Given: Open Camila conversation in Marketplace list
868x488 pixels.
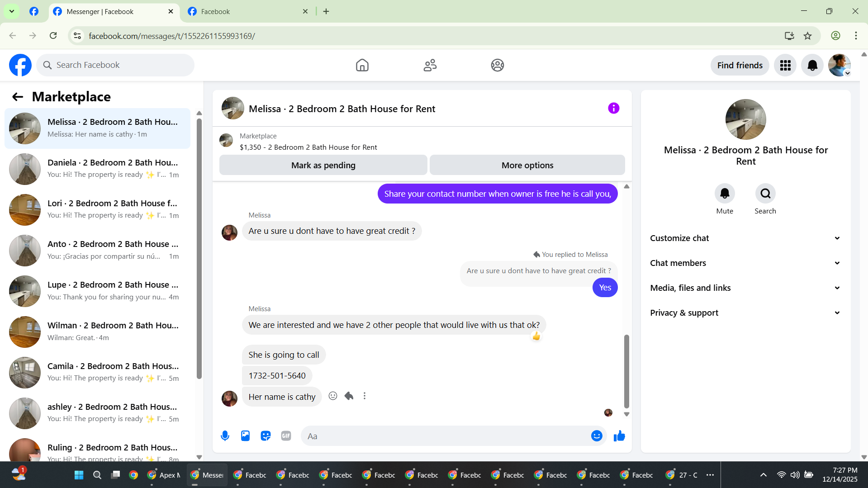Looking at the screenshot, I should 97,372.
